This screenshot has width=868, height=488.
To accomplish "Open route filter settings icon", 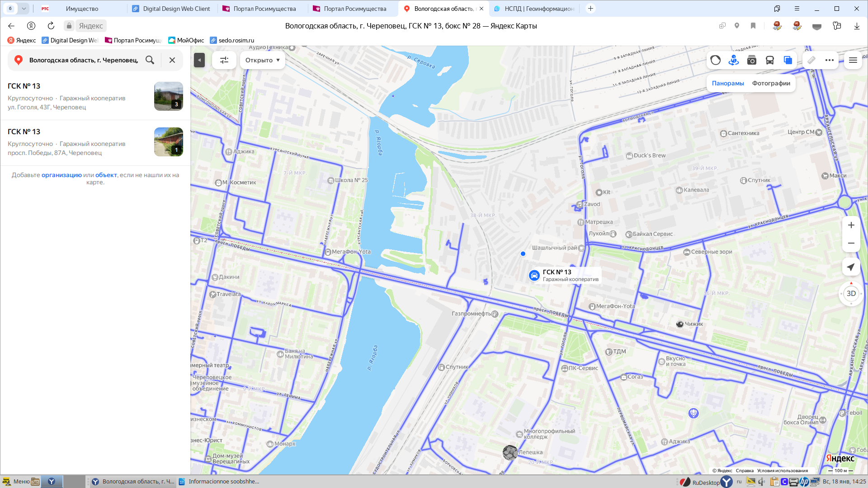I will [x=224, y=60].
